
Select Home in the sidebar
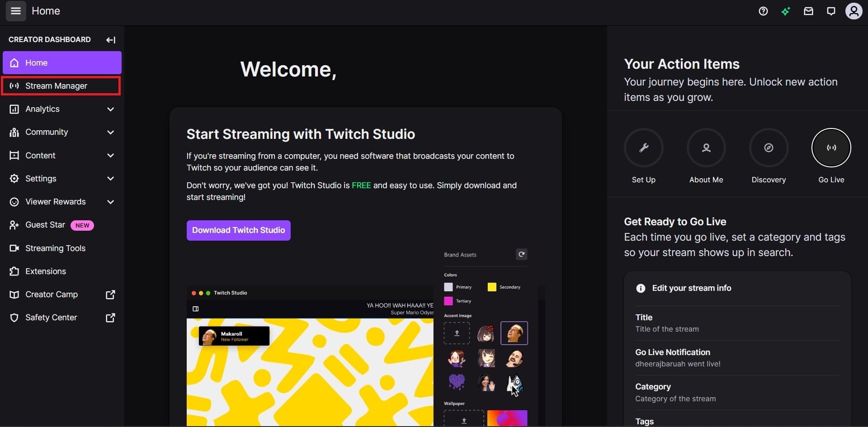62,62
